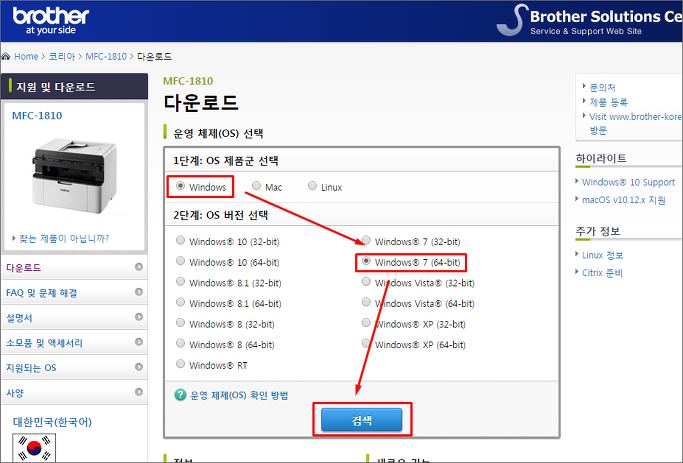
Task: Select Windows 8.1 (32-bit) radio
Action: 180,281
